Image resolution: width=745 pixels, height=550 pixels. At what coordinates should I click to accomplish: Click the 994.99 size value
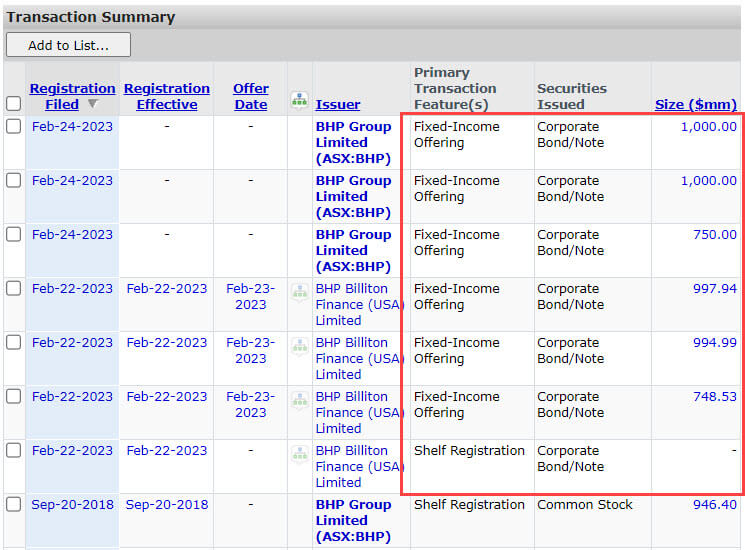tap(715, 342)
